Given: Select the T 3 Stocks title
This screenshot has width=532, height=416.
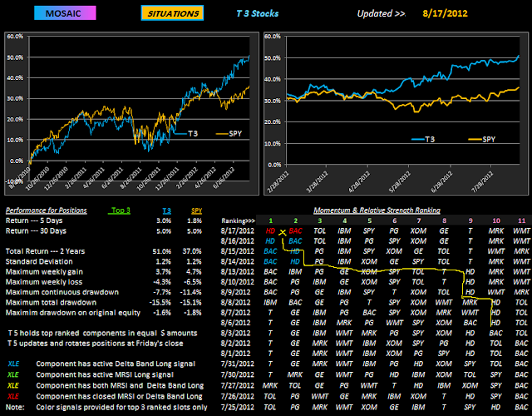Looking at the screenshot, I should [258, 13].
